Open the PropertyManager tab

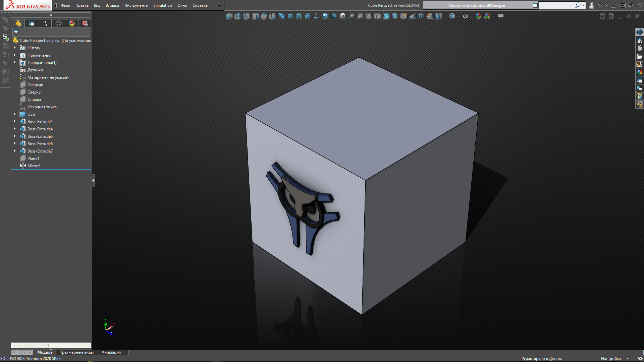(32, 23)
